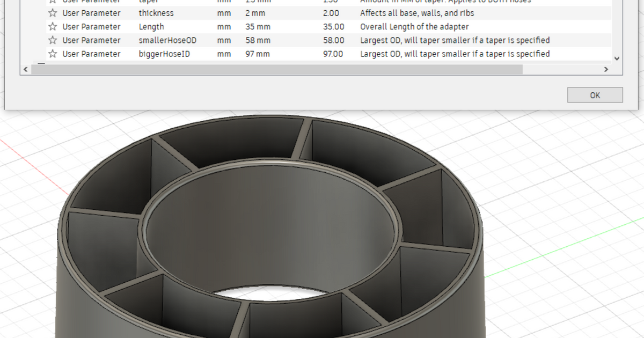
Task: Favorite the thickness parameter star icon
Action: (x=52, y=13)
